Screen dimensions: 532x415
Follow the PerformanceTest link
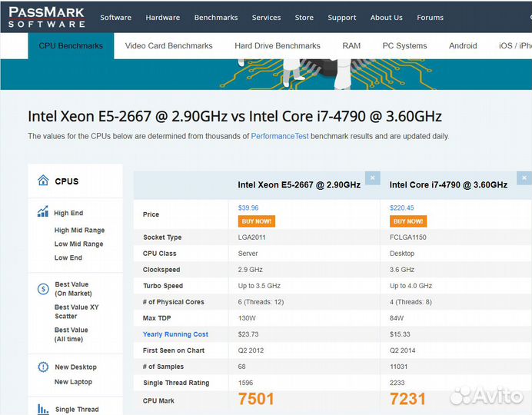coord(280,136)
